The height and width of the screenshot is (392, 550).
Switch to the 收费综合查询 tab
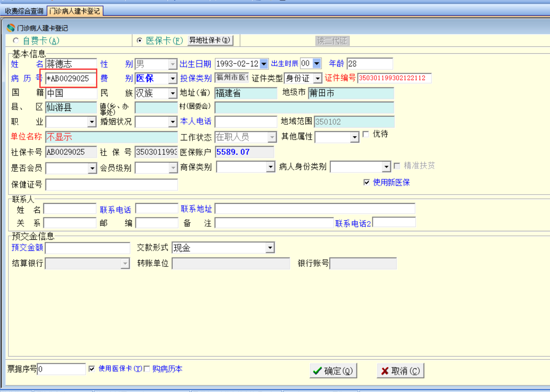point(24,11)
